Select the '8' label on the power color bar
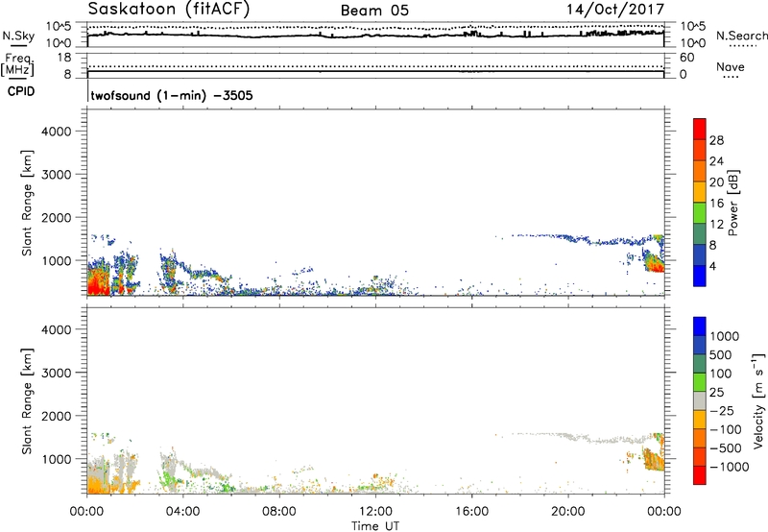This screenshot has height=532, width=768. pyautogui.click(x=713, y=246)
